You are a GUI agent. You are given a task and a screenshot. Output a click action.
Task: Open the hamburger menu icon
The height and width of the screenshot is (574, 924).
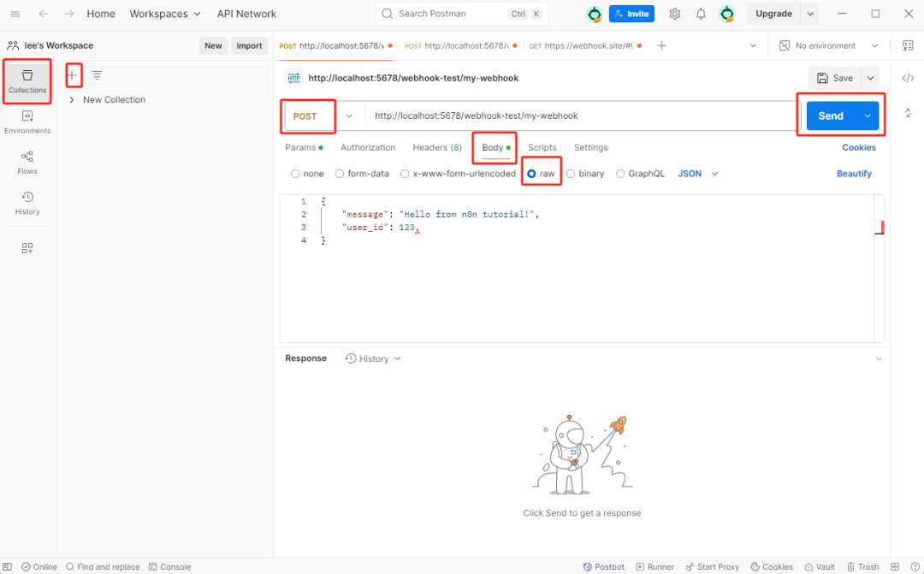[15, 14]
